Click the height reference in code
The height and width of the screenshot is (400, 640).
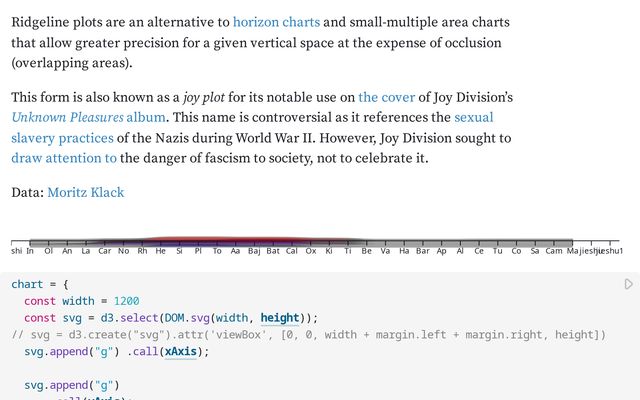coord(280,318)
